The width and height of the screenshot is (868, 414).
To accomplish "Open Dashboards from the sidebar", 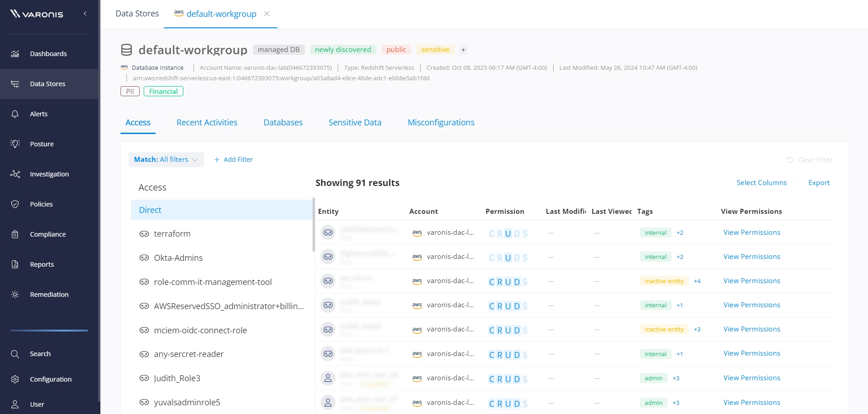I will [48, 54].
